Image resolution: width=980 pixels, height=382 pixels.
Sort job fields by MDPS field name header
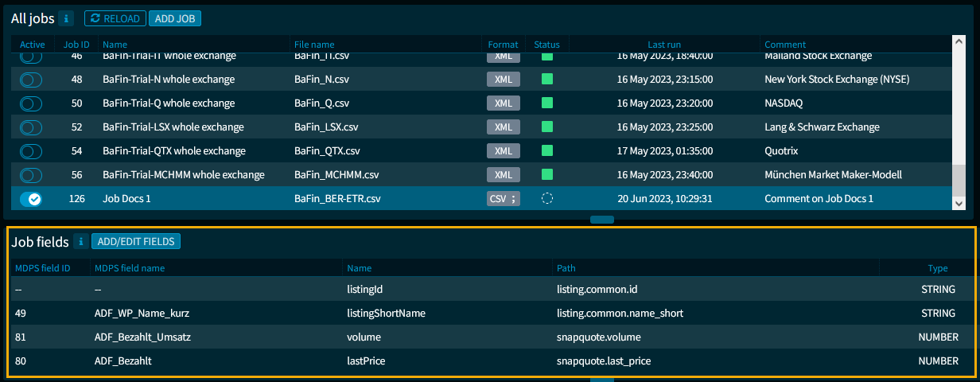(x=130, y=268)
